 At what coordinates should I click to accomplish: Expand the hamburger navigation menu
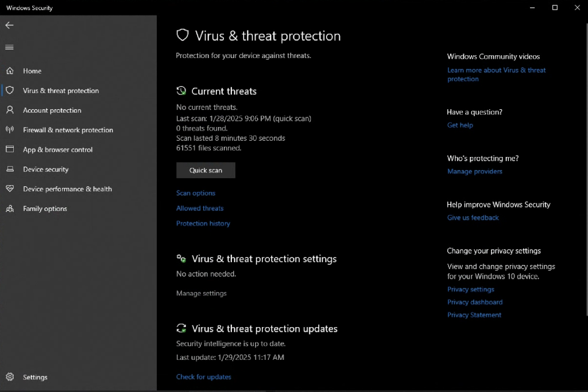coord(9,47)
